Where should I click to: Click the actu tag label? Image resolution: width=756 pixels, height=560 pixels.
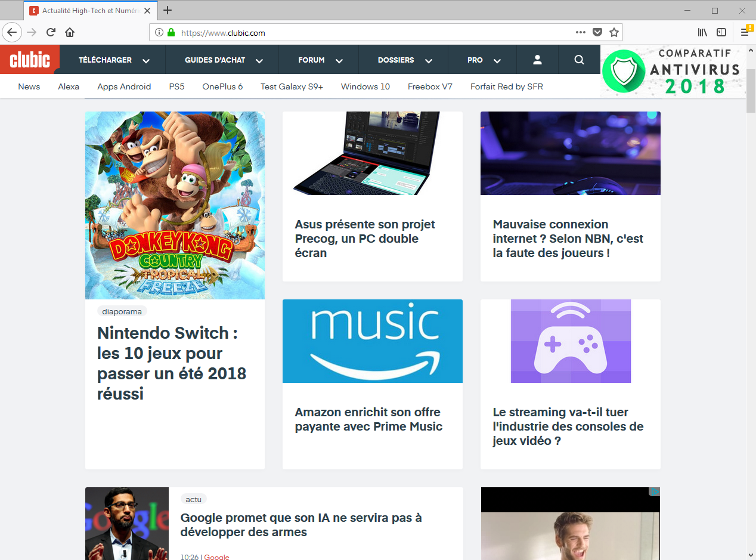(193, 499)
